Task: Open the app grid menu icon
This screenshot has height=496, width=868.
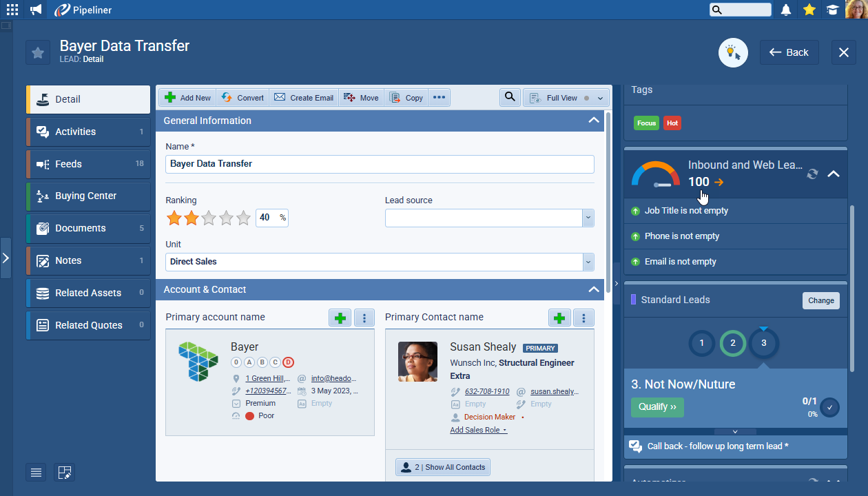Action: [12, 10]
